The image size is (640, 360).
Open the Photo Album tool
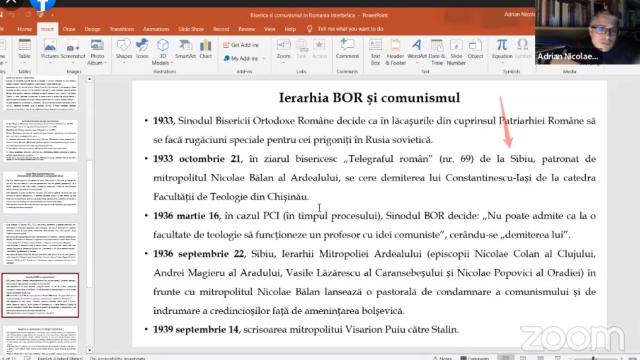click(97, 52)
